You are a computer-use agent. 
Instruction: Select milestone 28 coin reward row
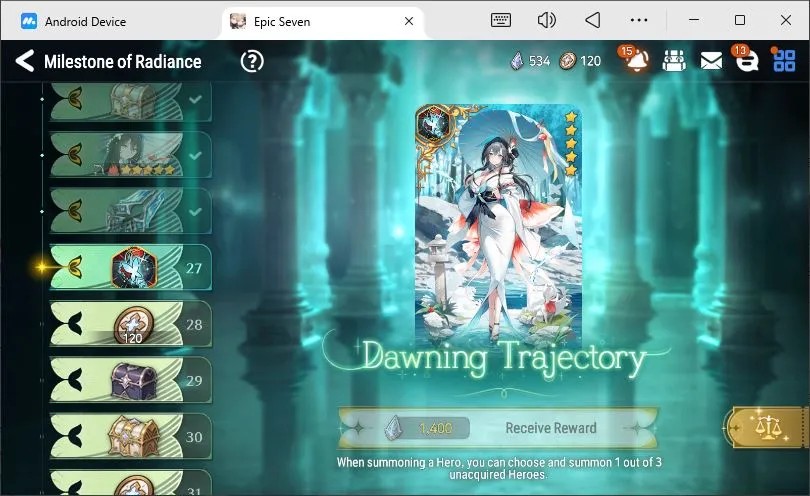[x=131, y=324]
